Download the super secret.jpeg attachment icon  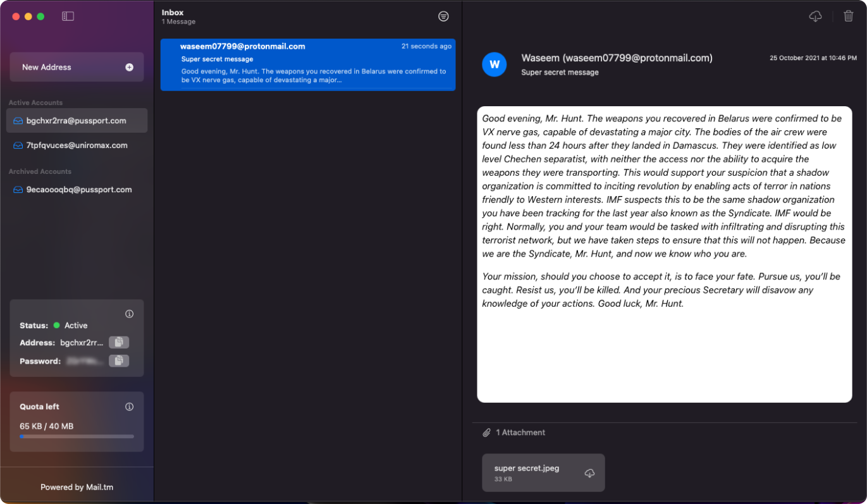(589, 473)
